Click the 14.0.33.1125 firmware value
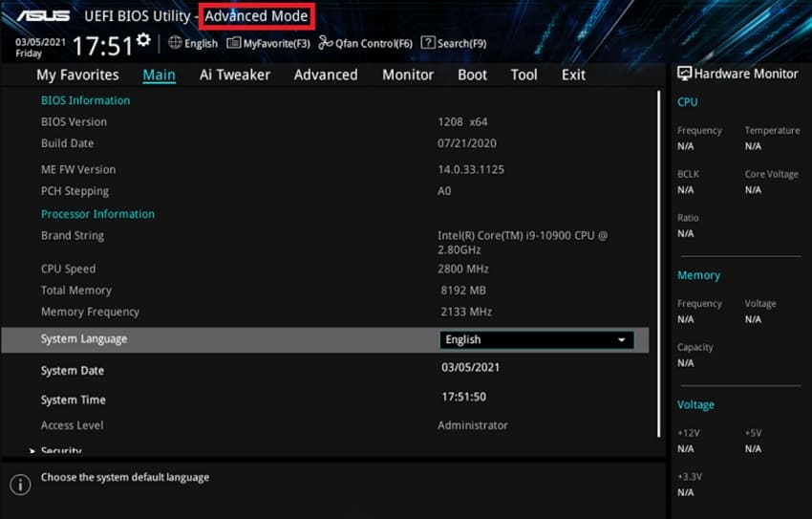812x519 pixels. [471, 170]
